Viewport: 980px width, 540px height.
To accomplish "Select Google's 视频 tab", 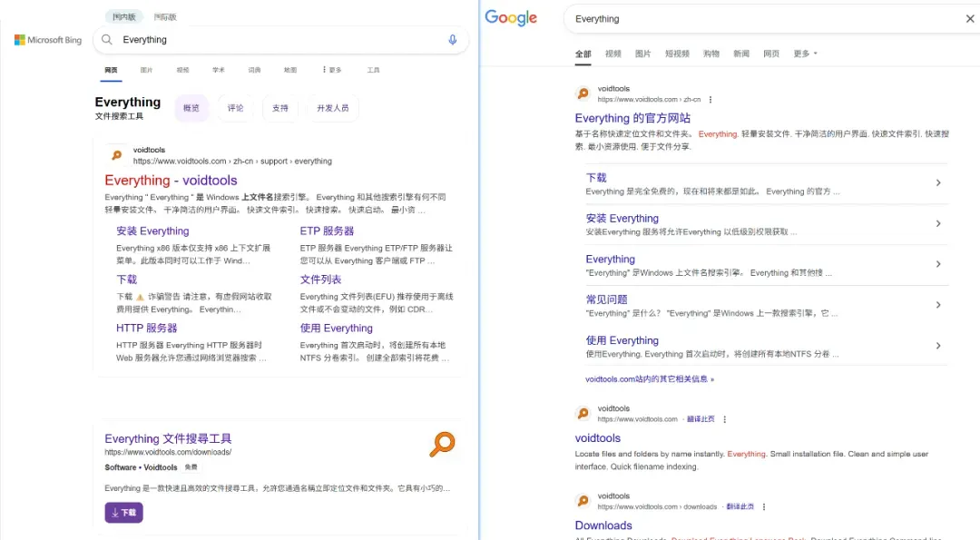I will pyautogui.click(x=613, y=54).
